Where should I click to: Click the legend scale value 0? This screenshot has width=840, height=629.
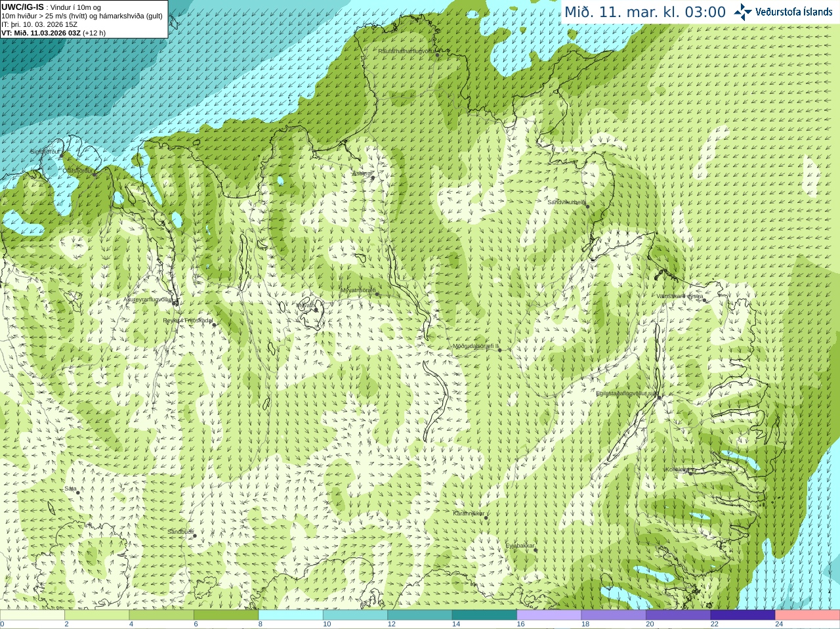[2, 624]
